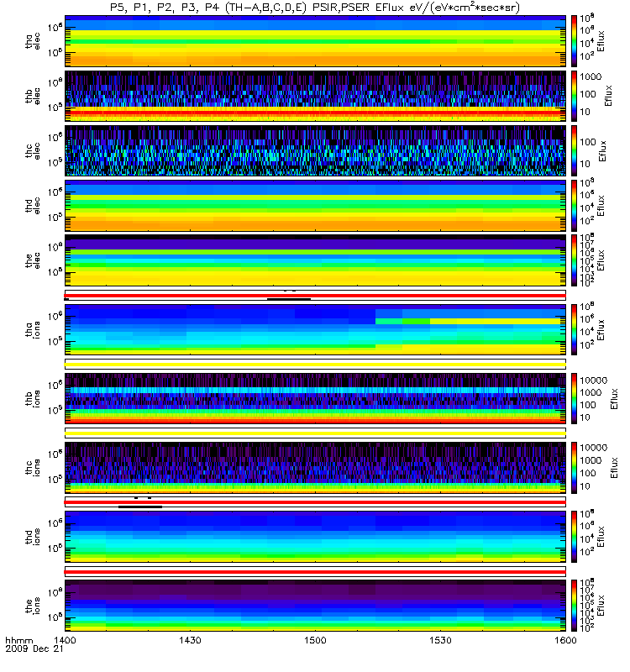Click inside the thd ions spectrogram panel

315,537
